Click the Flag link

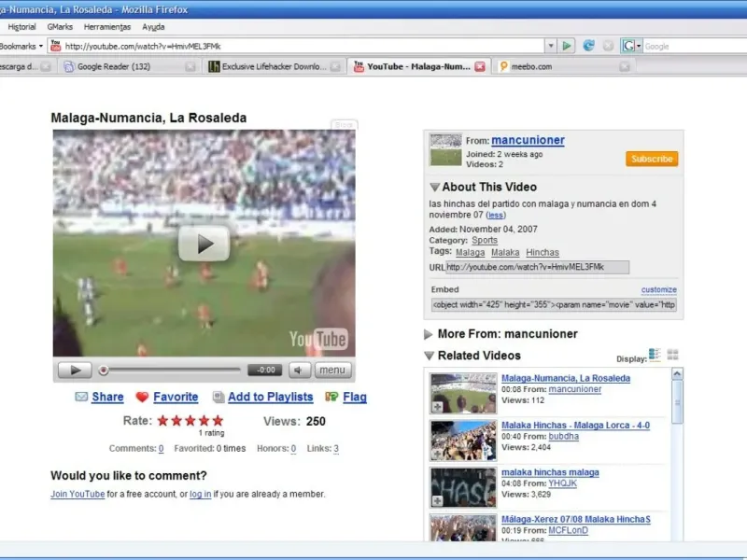[x=355, y=397]
